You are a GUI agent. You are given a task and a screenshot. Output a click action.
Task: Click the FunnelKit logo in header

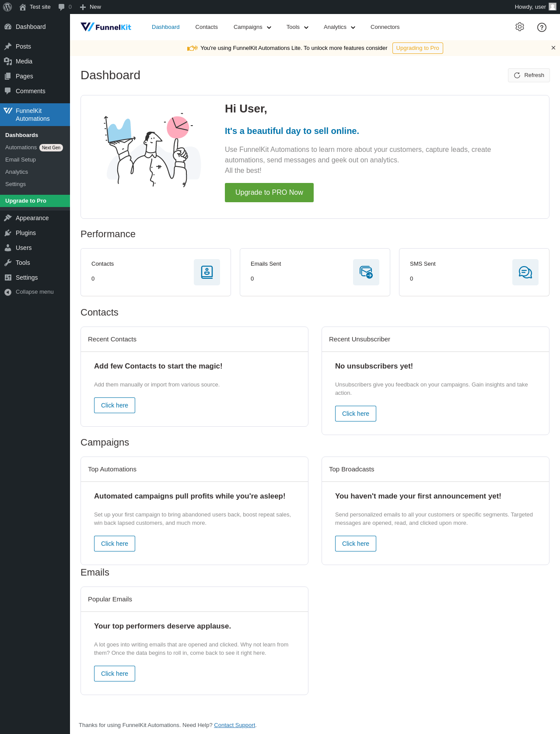coord(106,27)
